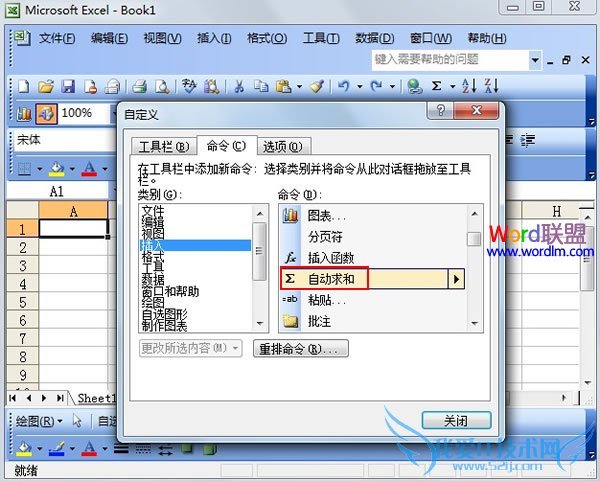Click the Fill Color bucket icon
This screenshot has height=481, width=600.
[x=57, y=168]
